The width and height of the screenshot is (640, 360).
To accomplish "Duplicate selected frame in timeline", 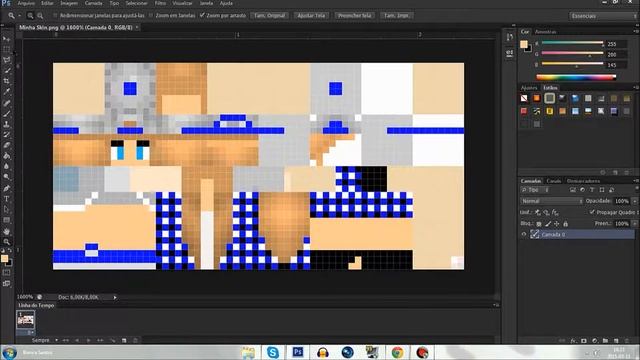I will [124, 340].
